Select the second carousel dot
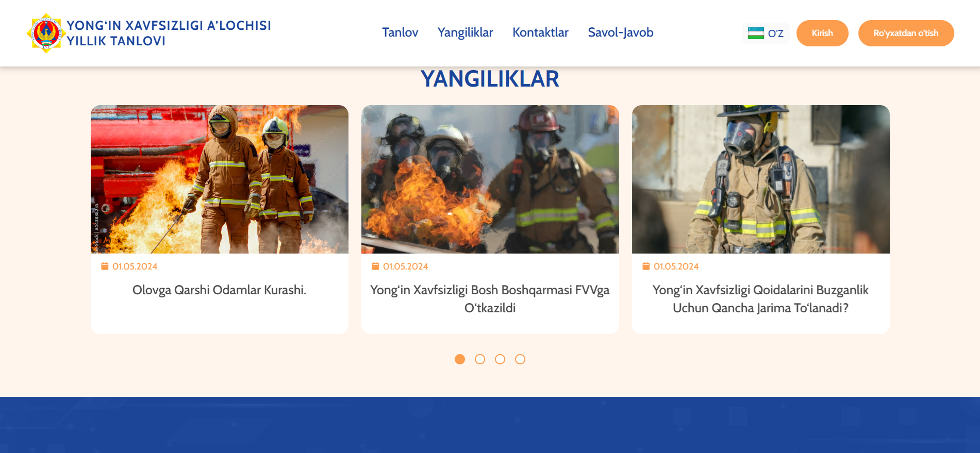 (480, 359)
